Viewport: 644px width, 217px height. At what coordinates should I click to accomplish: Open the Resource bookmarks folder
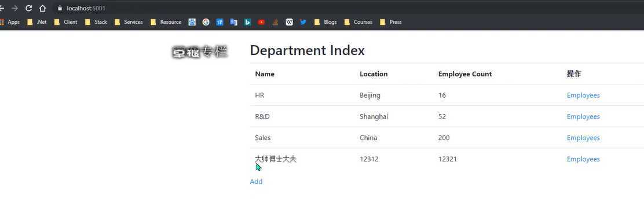point(166,22)
